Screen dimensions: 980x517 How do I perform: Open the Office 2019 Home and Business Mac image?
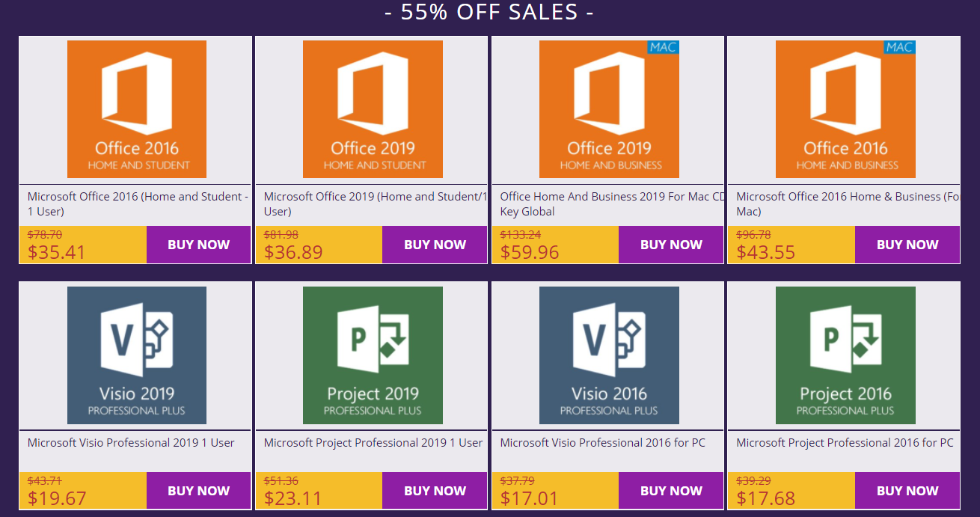[x=609, y=109]
